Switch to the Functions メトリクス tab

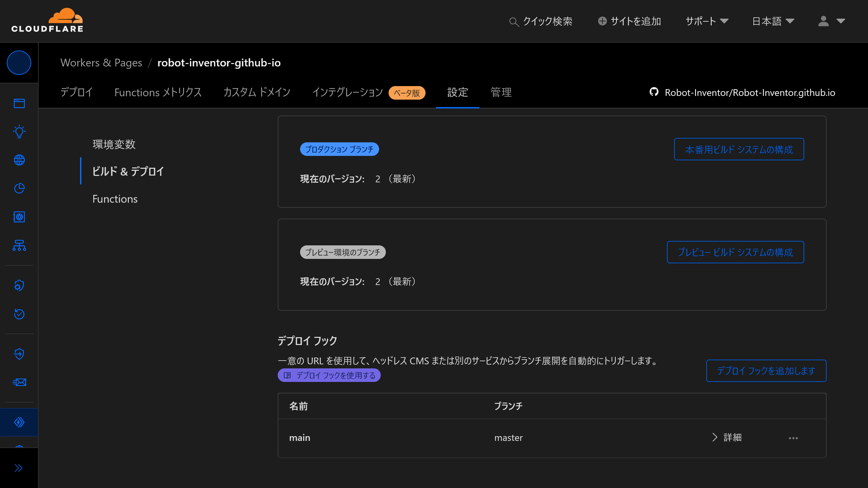click(x=158, y=92)
